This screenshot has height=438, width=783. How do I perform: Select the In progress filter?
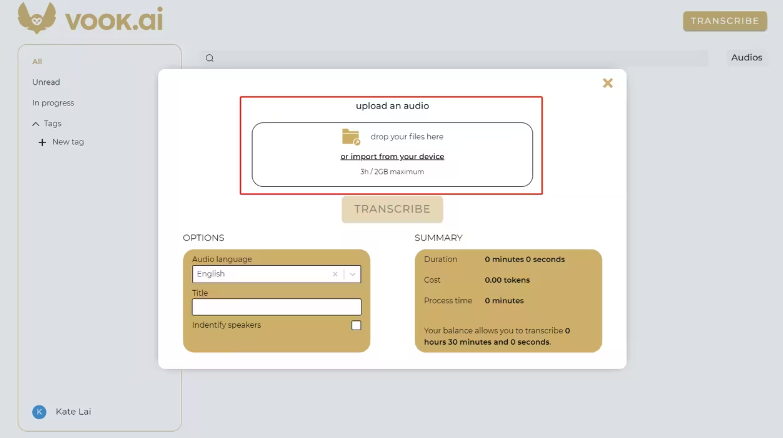[x=53, y=103]
